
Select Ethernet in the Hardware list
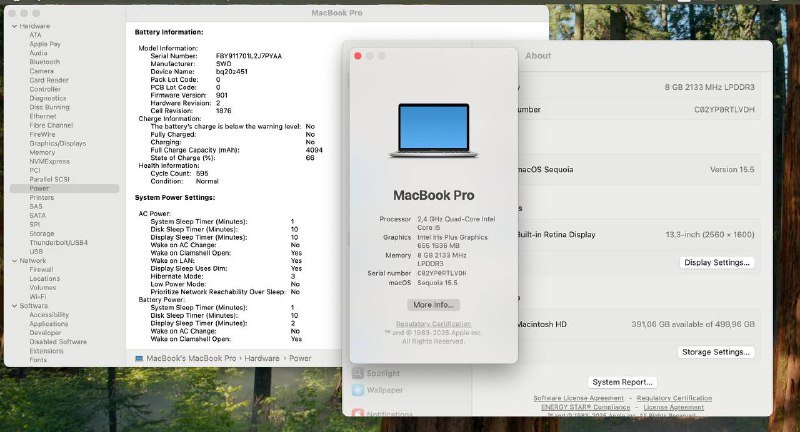[43, 116]
